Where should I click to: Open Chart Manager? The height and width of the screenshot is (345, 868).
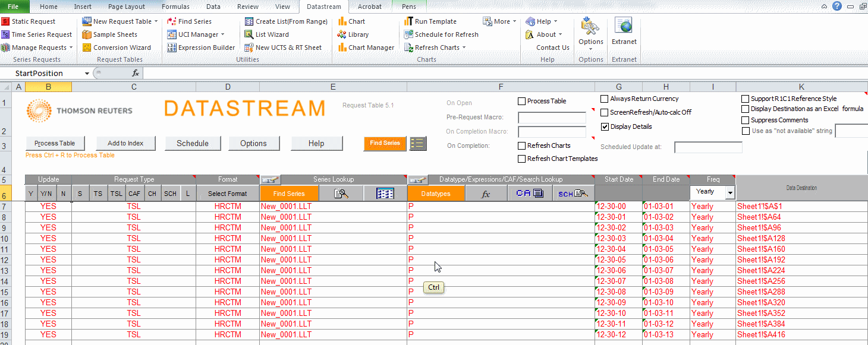[366, 48]
